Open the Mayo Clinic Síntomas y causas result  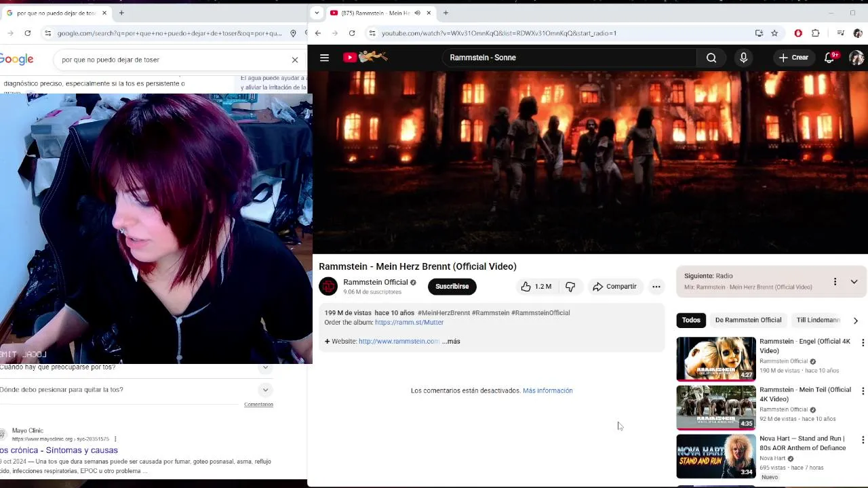[x=59, y=451]
